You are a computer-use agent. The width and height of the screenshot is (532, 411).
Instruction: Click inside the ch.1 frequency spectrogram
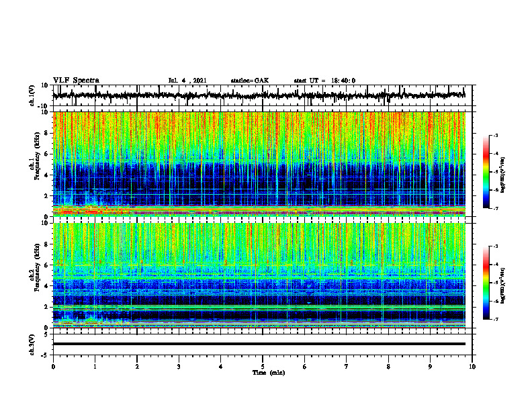click(259, 164)
